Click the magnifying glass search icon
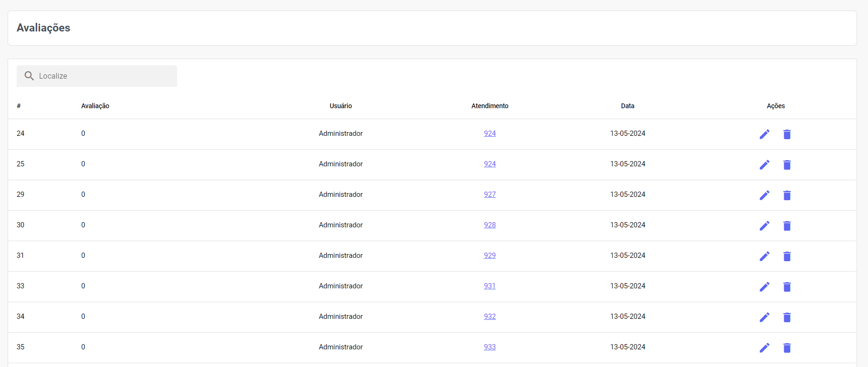 tap(29, 76)
